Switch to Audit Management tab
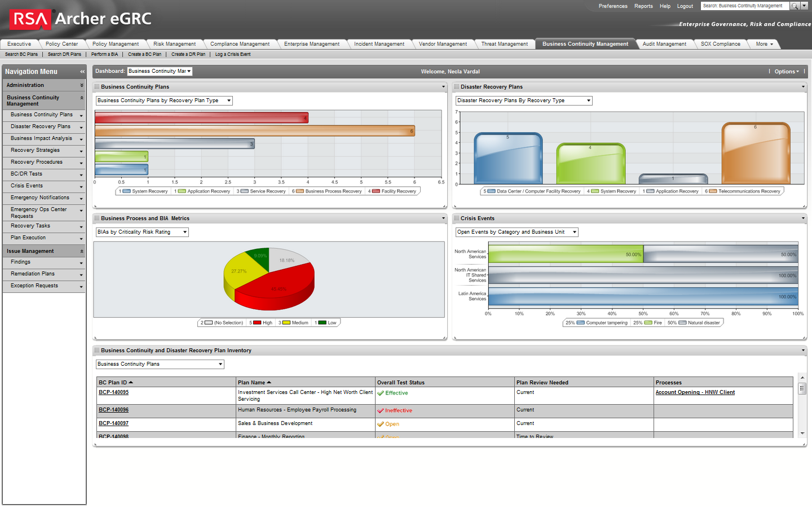This screenshot has height=508, width=812. (x=664, y=44)
